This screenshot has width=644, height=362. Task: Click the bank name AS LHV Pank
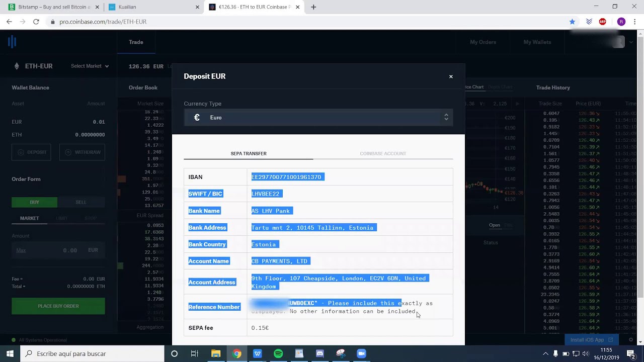pyautogui.click(x=270, y=211)
